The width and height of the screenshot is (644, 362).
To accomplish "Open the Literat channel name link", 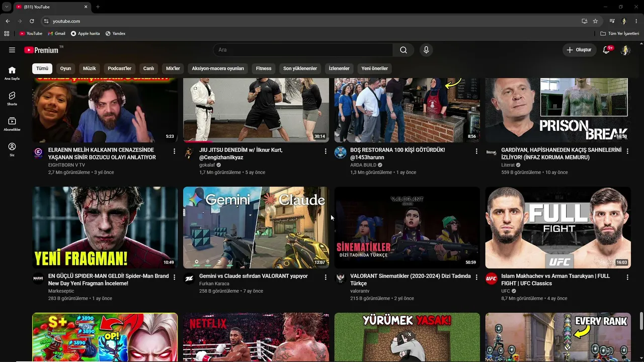I will (508, 165).
